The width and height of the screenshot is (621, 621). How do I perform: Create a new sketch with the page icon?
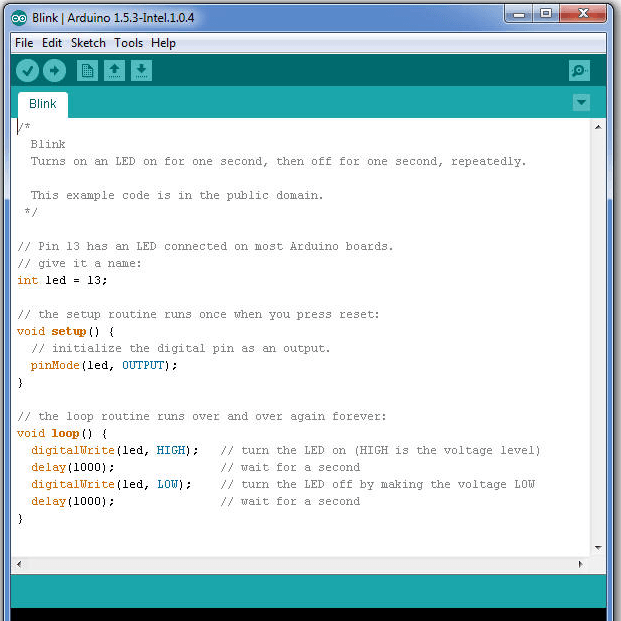[x=87, y=71]
